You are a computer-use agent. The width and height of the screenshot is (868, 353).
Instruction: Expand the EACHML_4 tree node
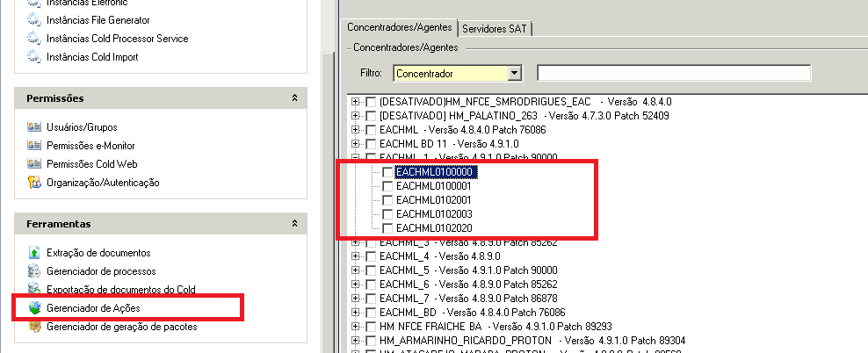(x=356, y=256)
